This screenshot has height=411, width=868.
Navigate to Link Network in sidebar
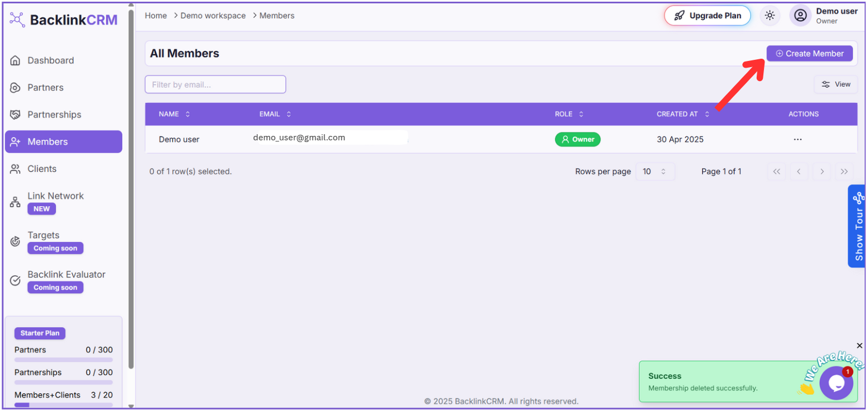pos(55,196)
